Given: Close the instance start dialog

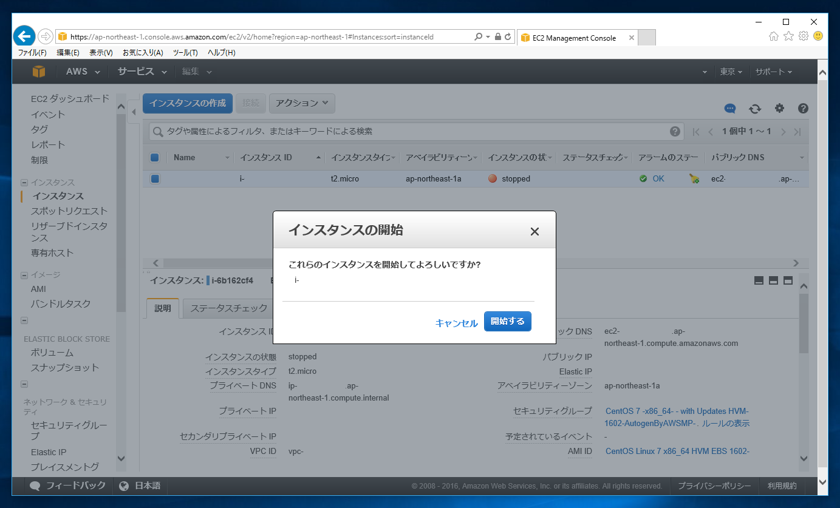Looking at the screenshot, I should 534,231.
